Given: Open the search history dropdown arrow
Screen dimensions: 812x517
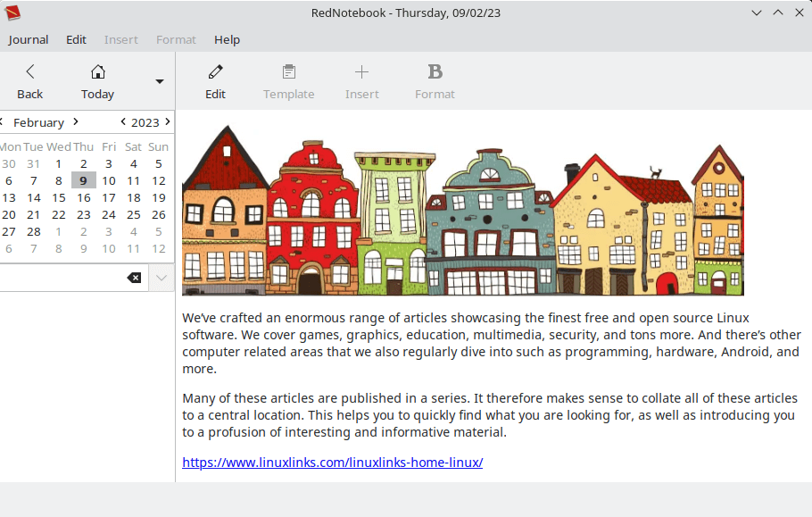Looking at the screenshot, I should (x=161, y=277).
